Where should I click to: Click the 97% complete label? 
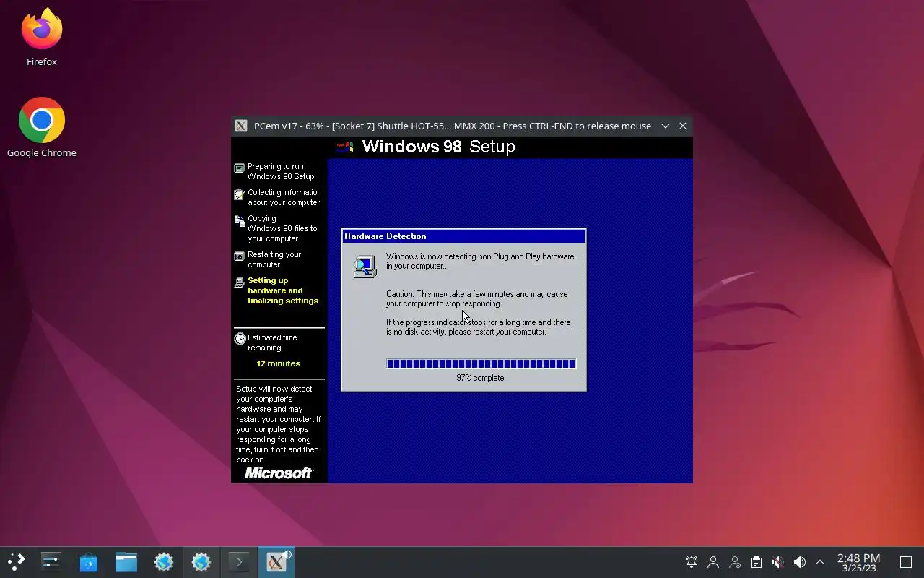point(481,378)
